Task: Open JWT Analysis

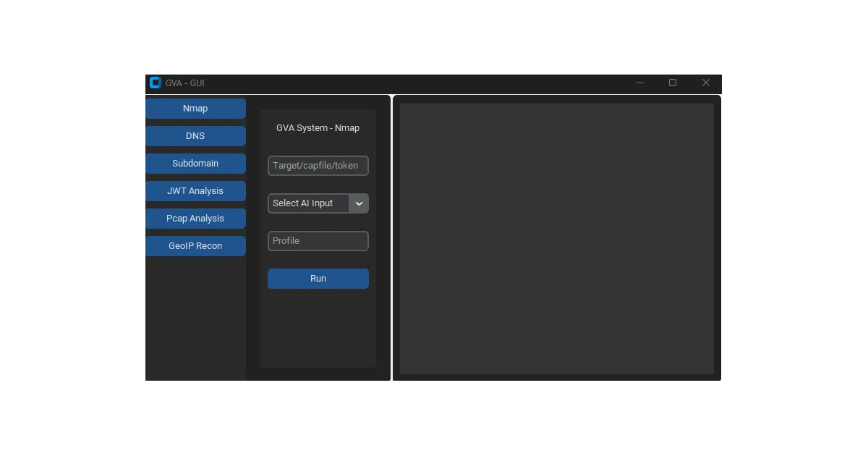Action: point(195,191)
